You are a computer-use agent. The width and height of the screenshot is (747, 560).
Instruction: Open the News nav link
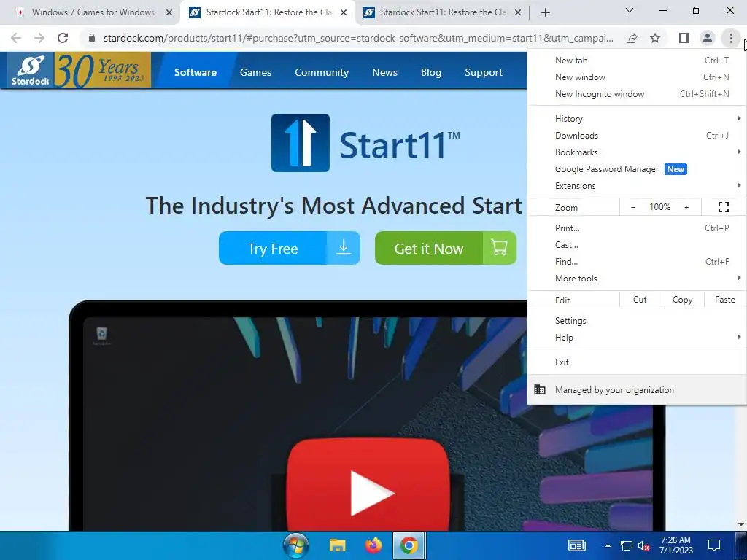pyautogui.click(x=384, y=72)
